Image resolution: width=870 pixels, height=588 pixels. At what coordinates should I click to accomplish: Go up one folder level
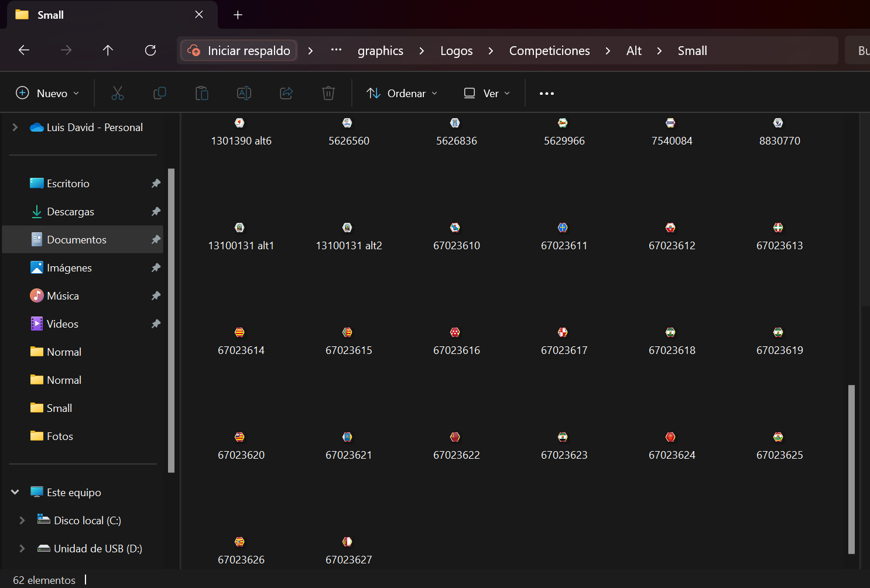point(108,50)
